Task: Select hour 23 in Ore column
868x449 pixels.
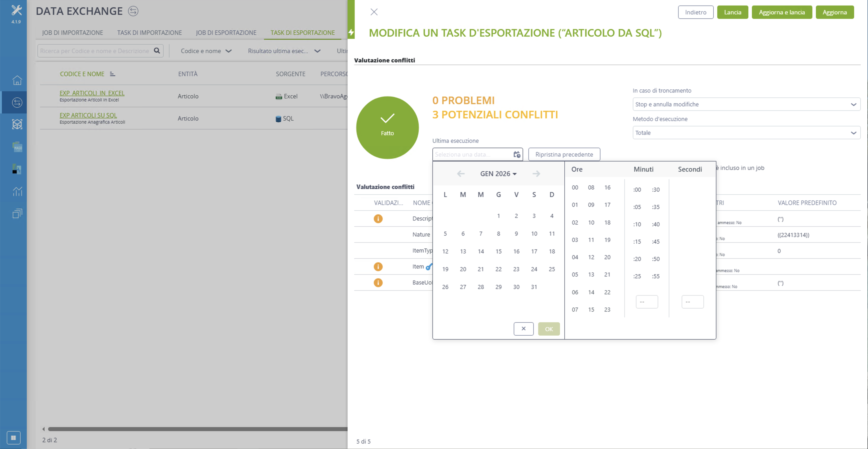Action: coord(607,309)
